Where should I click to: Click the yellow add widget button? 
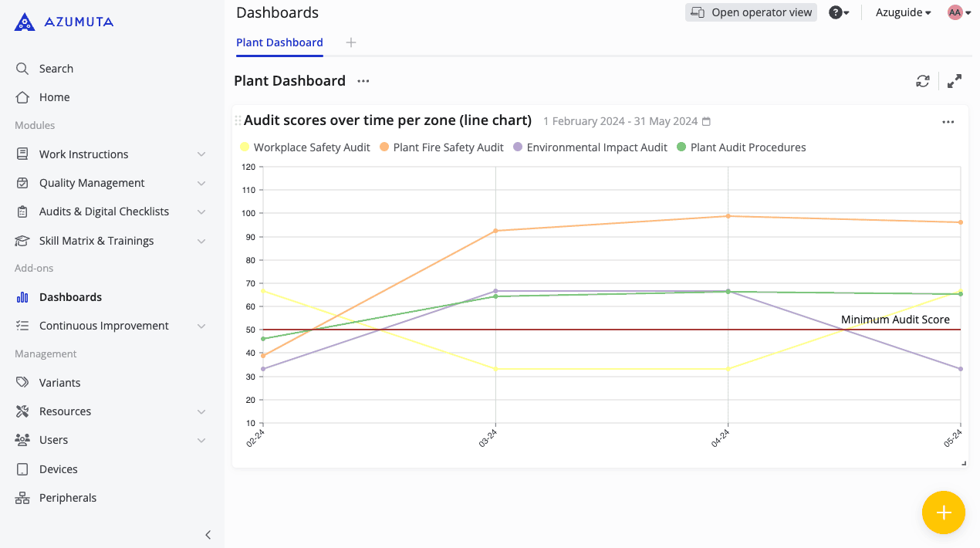click(x=943, y=512)
